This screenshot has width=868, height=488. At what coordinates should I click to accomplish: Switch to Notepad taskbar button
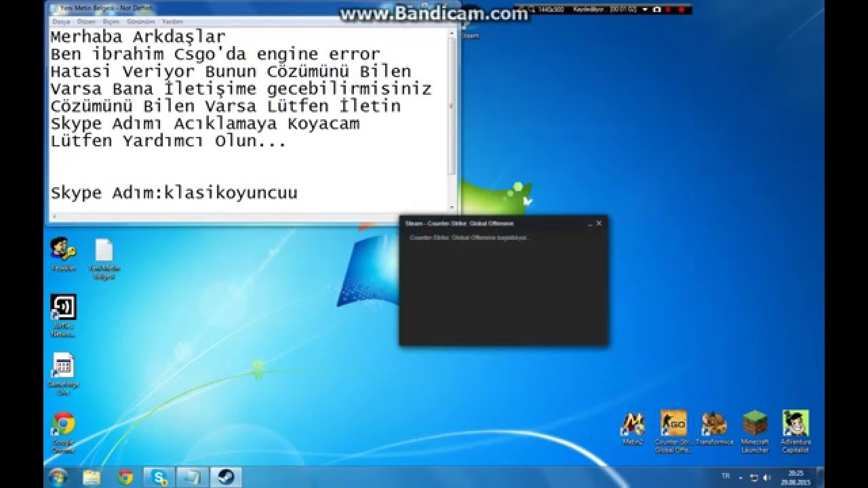[x=193, y=477]
